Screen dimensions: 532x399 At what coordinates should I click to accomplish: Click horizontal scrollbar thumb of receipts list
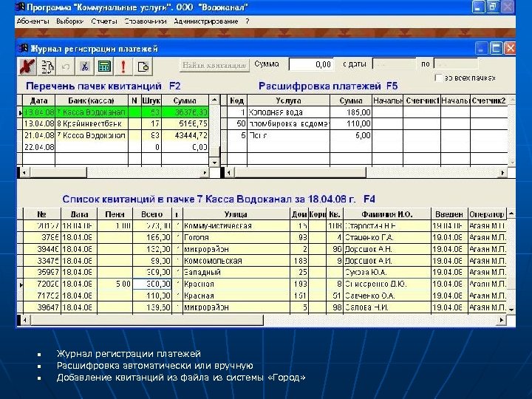point(146,320)
